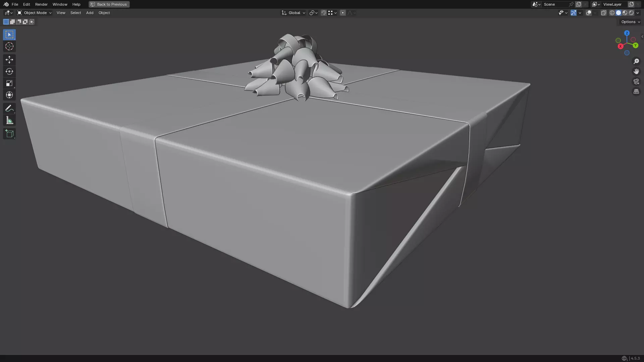Open the Help menu
Viewport: 644px width, 362px height.
click(x=76, y=4)
